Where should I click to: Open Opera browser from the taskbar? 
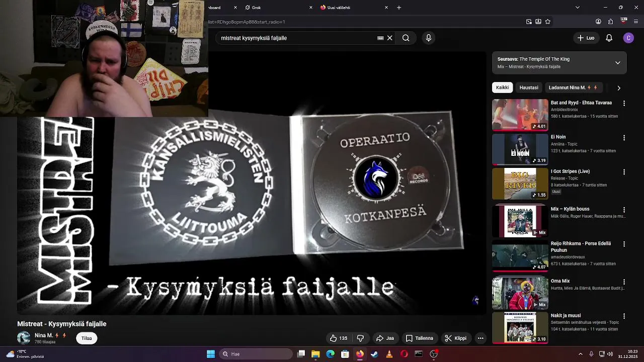tap(404, 354)
